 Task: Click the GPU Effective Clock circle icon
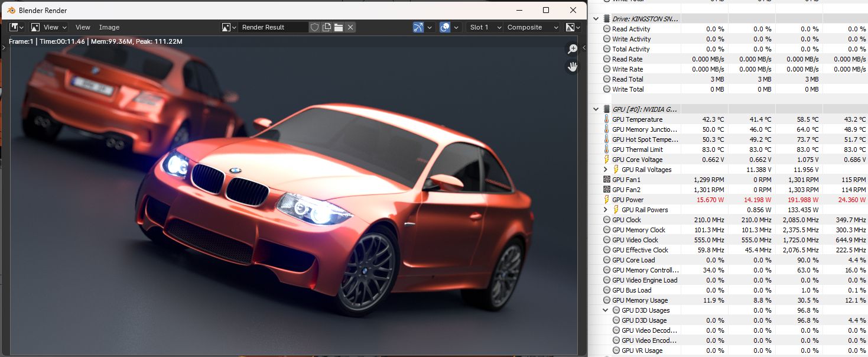coord(607,250)
